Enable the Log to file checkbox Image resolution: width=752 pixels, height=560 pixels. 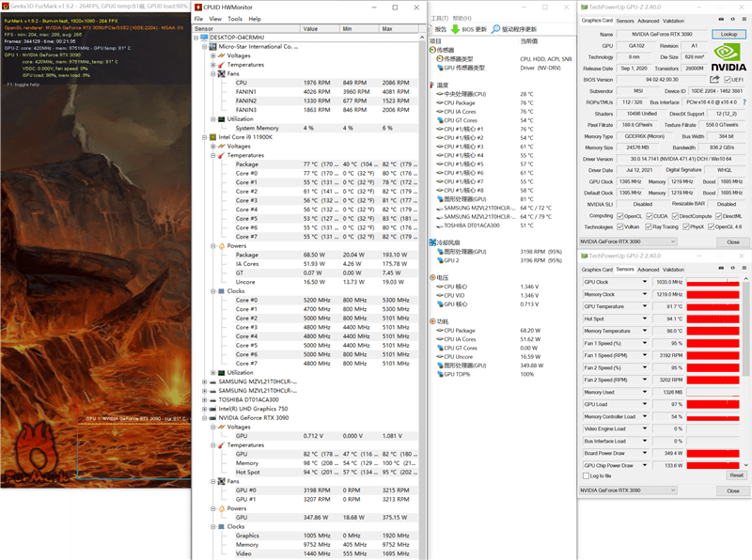point(586,476)
